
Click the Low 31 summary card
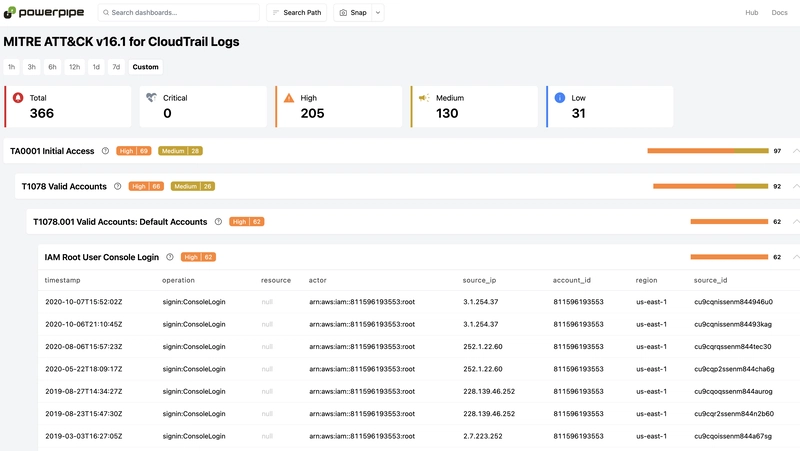tap(610, 106)
